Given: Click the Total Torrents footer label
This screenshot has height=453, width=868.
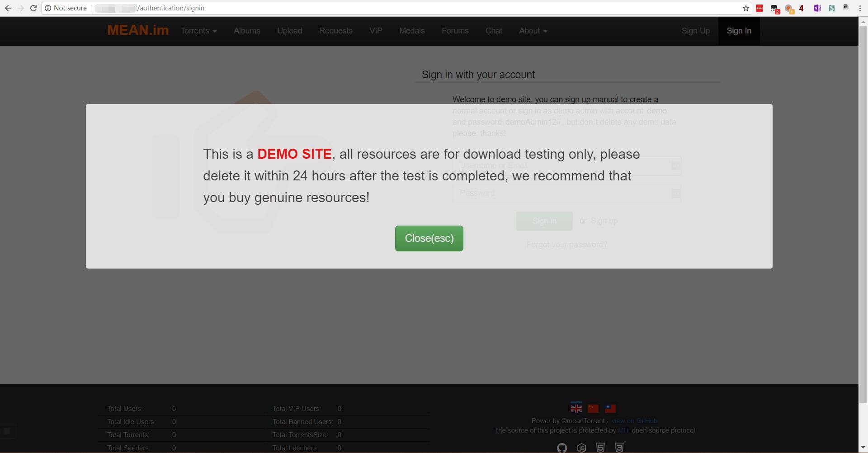Looking at the screenshot, I should [128, 435].
